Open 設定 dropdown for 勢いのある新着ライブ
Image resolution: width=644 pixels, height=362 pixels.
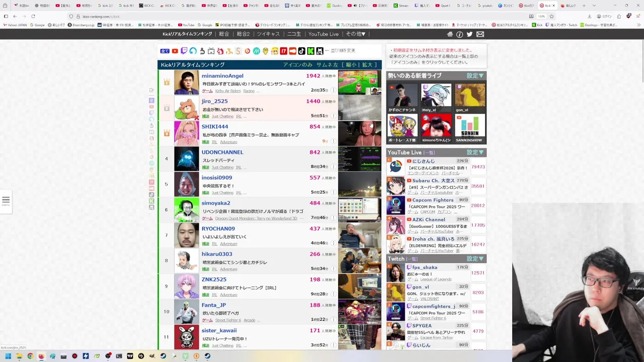tap(475, 75)
